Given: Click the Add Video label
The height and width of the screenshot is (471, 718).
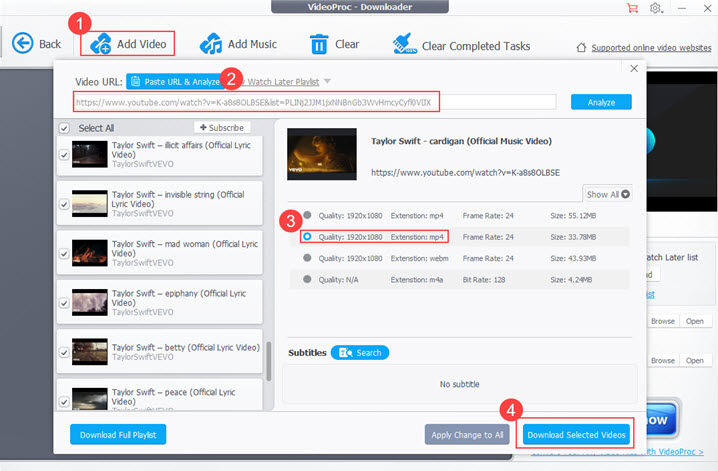Looking at the screenshot, I should [x=141, y=44].
